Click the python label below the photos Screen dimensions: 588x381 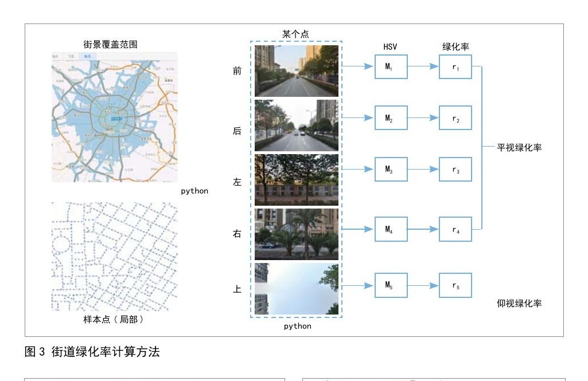tap(297, 327)
